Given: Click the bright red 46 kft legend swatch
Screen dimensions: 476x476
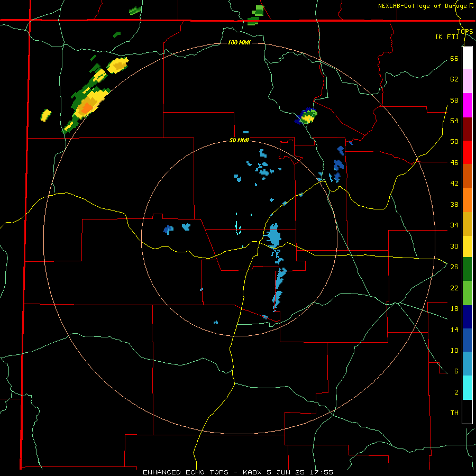Looking at the screenshot, I should pos(467,153).
